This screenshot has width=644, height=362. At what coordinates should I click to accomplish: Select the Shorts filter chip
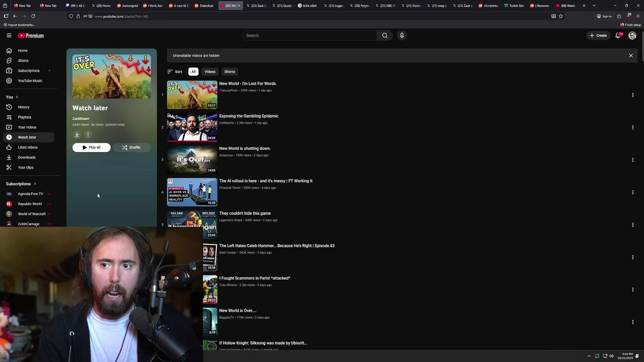(229, 72)
